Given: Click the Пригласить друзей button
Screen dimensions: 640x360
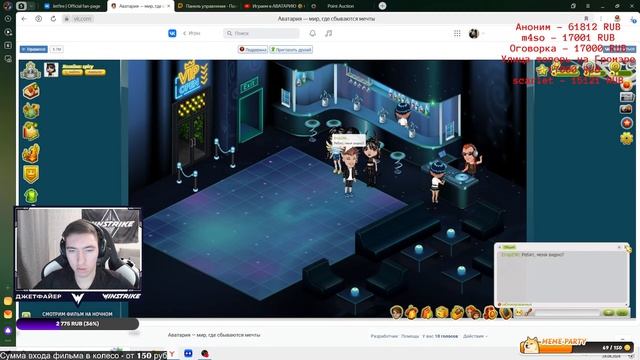Looking at the screenshot, I should pyautogui.click(x=291, y=49).
